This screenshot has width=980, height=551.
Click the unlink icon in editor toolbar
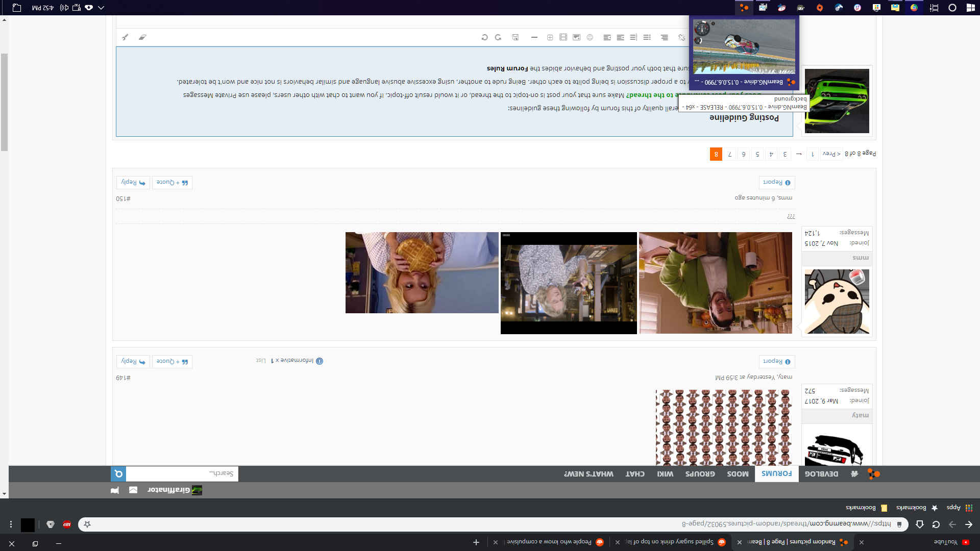pos(681,37)
